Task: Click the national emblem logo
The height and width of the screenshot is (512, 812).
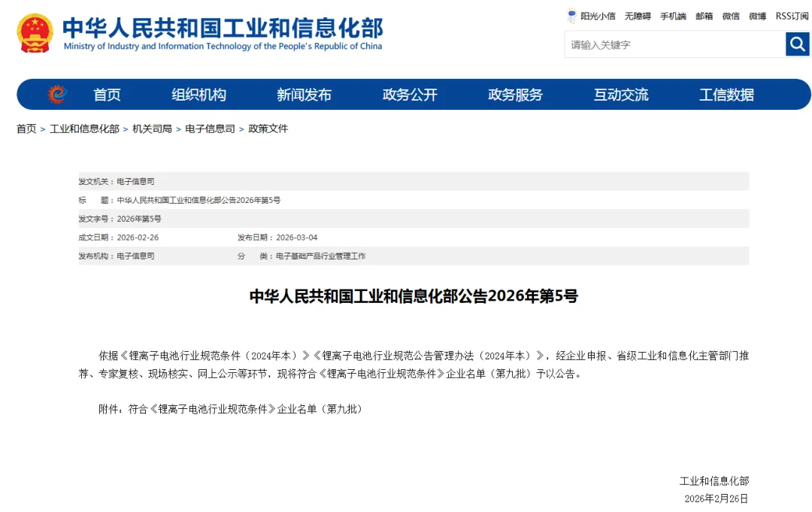Action: tap(35, 33)
